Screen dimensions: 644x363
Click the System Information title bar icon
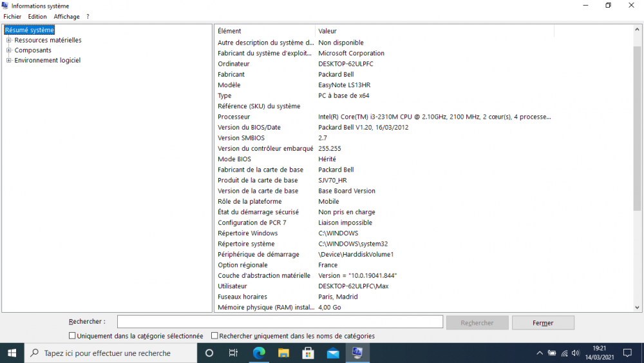[5, 5]
